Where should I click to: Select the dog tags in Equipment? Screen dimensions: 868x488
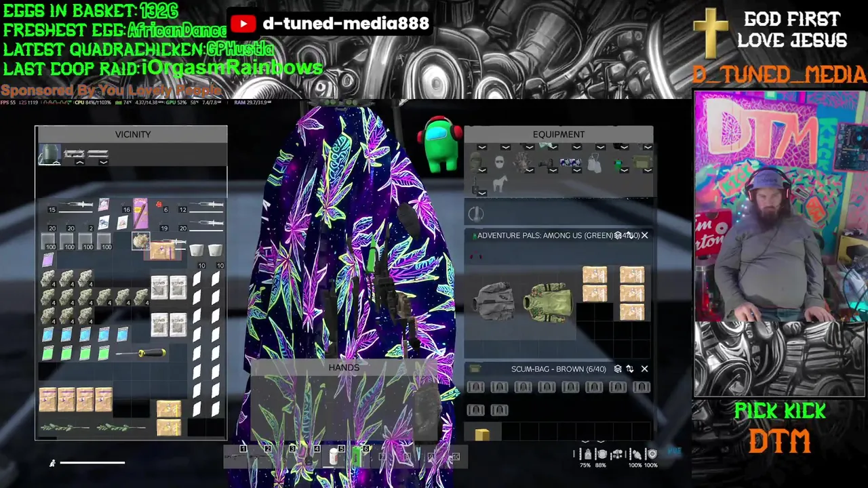coord(595,163)
